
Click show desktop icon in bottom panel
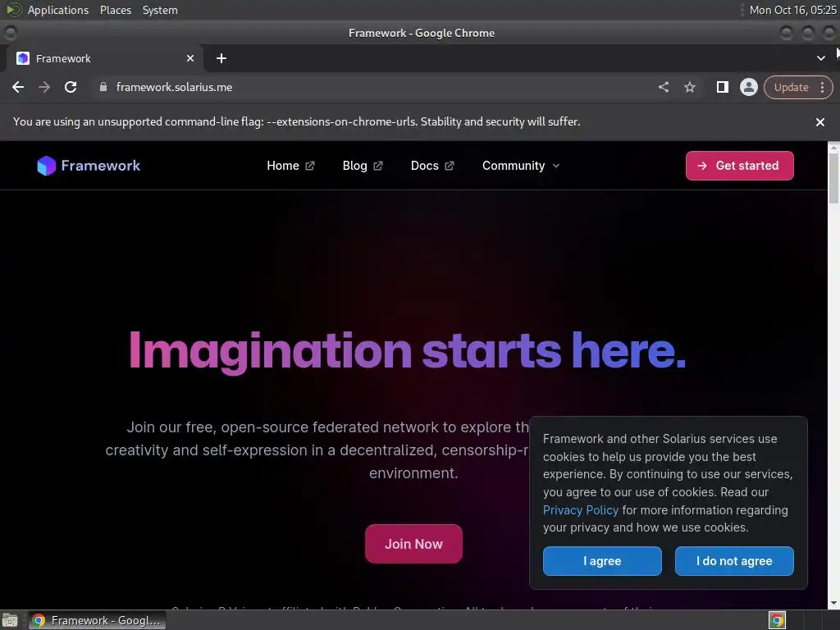tap(10, 620)
